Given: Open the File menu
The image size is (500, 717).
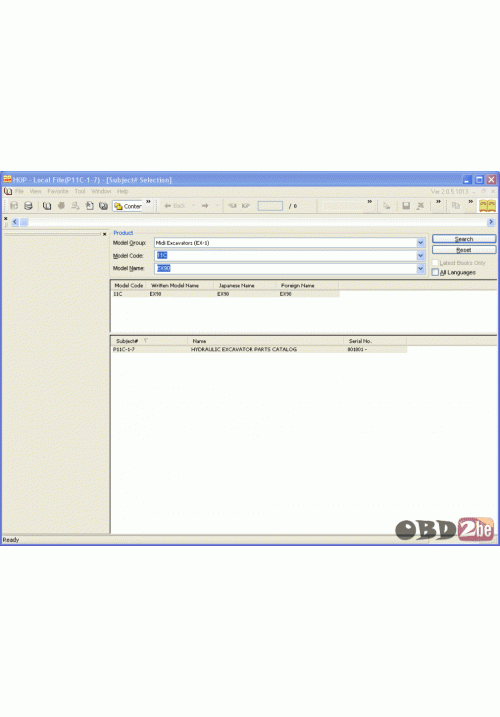Looking at the screenshot, I should coord(19,191).
